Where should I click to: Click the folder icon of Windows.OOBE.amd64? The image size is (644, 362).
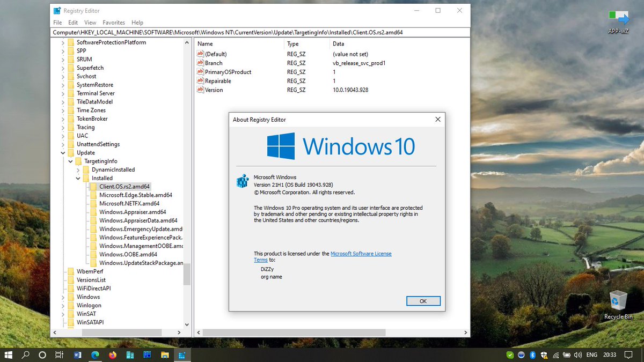click(x=94, y=254)
